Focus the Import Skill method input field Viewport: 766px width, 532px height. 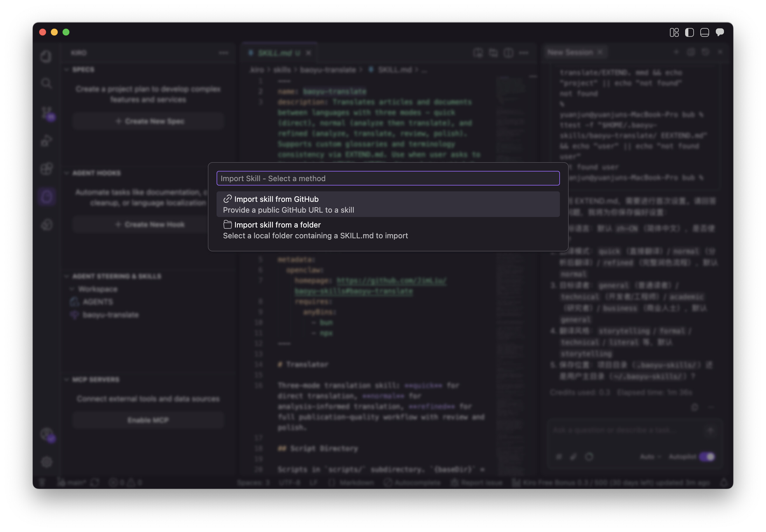click(388, 178)
